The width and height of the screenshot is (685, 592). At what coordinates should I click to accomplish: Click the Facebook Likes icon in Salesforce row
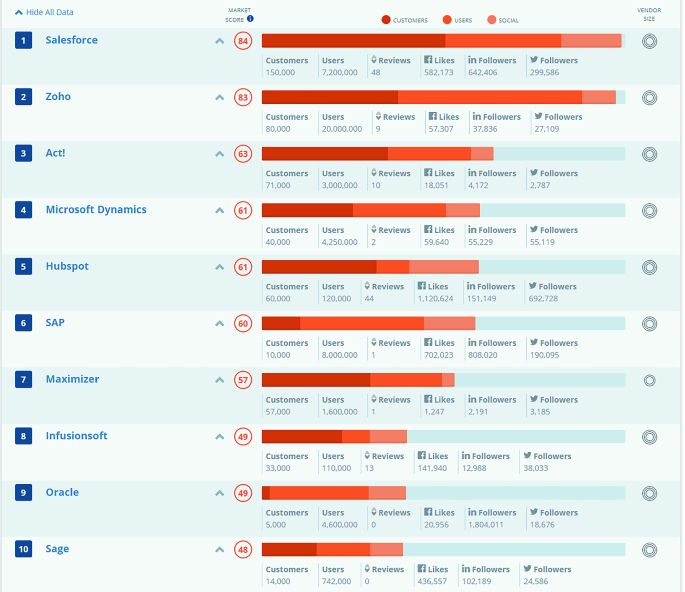428,60
